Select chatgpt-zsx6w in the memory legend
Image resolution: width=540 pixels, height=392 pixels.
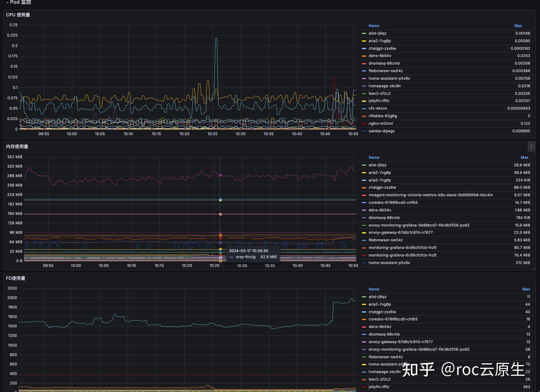coord(382,187)
